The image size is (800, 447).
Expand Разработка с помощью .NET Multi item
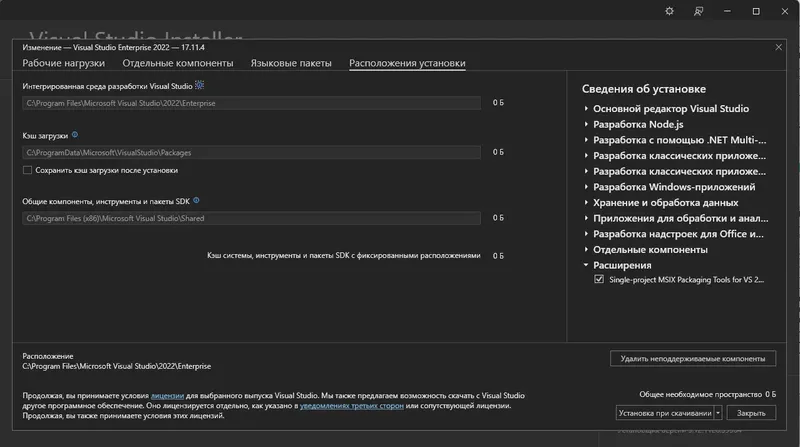pos(586,140)
